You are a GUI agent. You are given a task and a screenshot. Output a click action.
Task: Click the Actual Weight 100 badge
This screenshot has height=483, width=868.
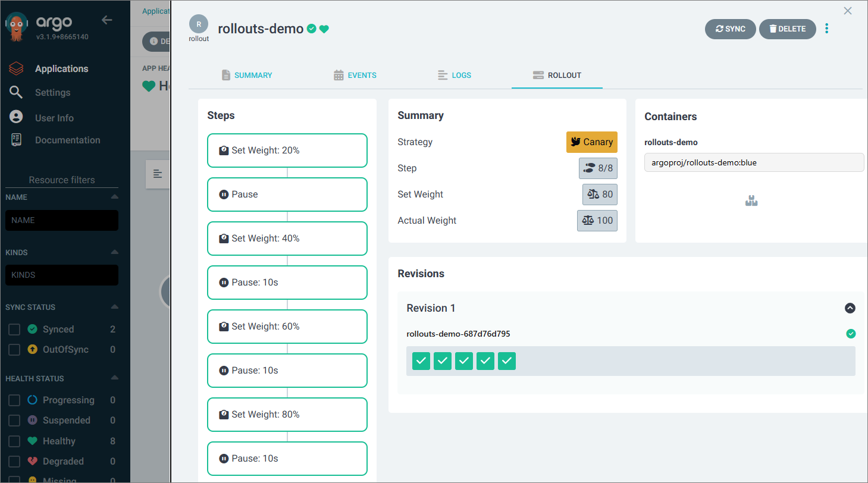point(597,221)
